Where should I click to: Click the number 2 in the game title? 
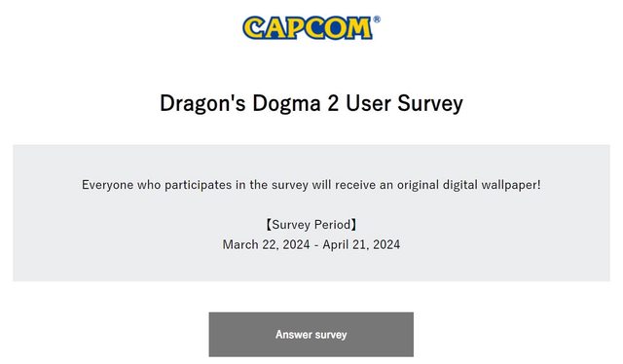(x=333, y=103)
